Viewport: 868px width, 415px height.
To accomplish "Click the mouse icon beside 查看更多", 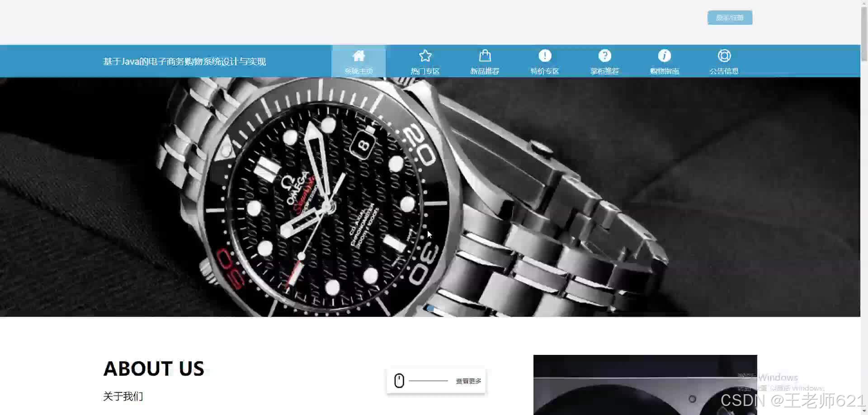I will pos(399,381).
